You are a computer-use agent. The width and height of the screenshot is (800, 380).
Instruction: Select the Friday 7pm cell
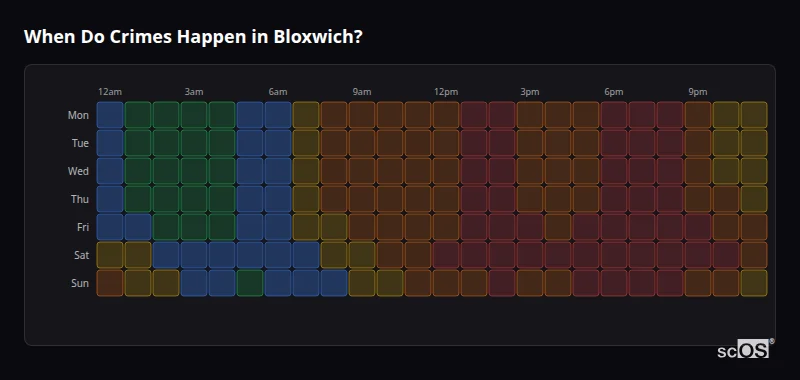click(x=642, y=227)
